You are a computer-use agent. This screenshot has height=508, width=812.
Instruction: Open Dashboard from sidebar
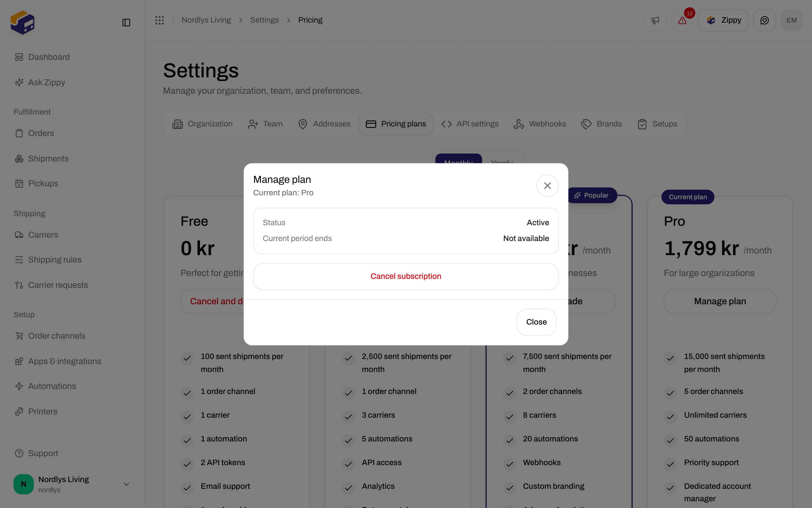(x=72, y=57)
